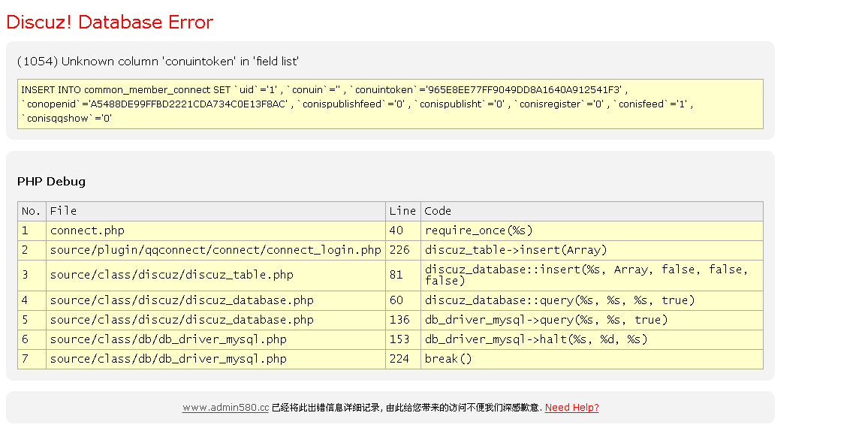The image size is (868, 443).
Task: Click line number 226 cell
Action: click(399, 250)
